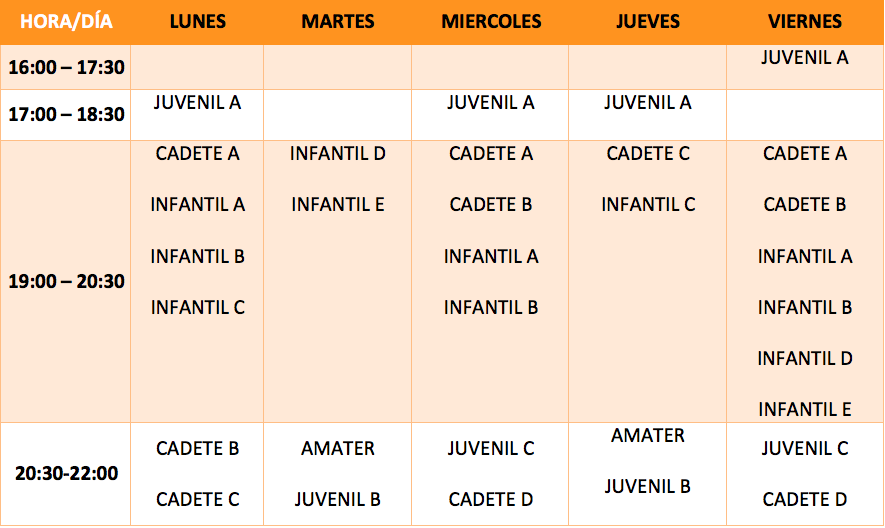Click the 17:00 – 18:30 time cell
The width and height of the screenshot is (885, 528).
(x=66, y=114)
